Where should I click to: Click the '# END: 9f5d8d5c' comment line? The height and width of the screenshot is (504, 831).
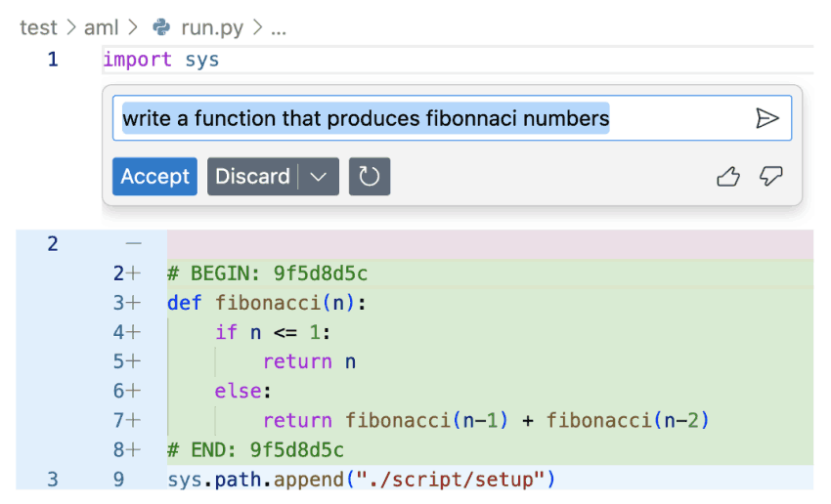(255, 450)
